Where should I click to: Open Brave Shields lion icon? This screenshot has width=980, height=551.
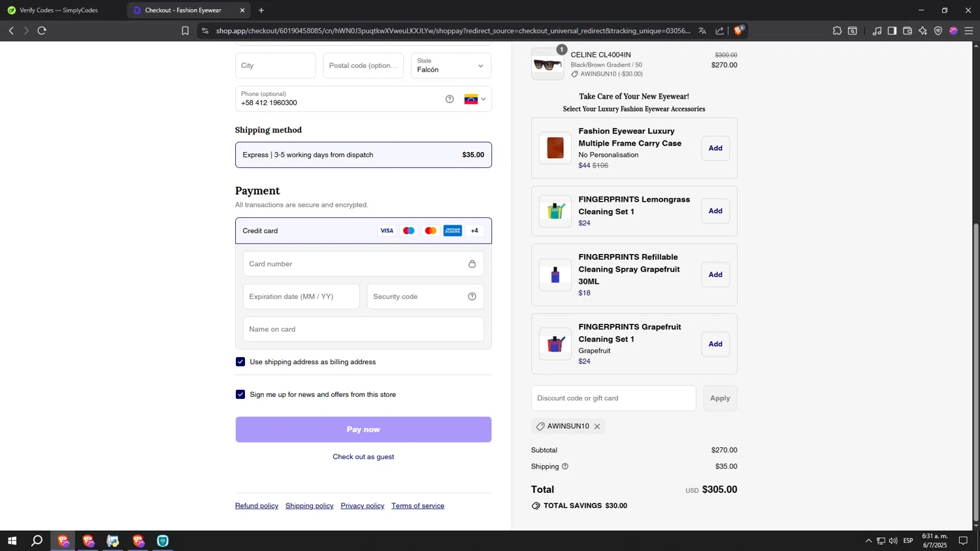pos(739,30)
